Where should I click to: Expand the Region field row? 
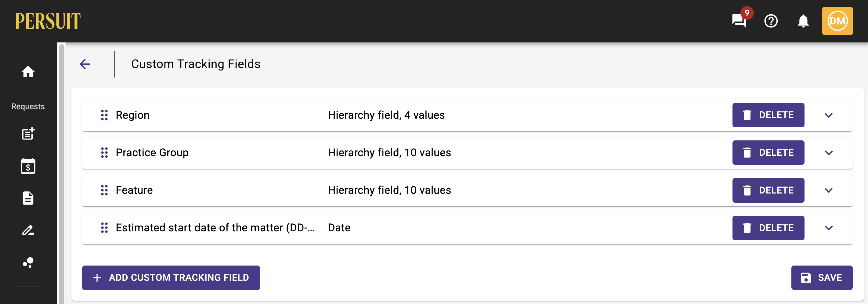(x=829, y=115)
